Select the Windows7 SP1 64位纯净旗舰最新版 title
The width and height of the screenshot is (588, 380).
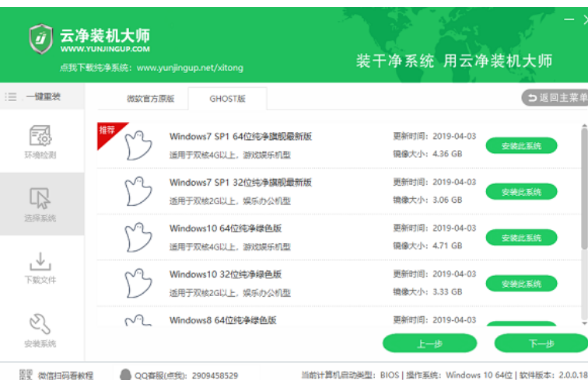(240, 137)
